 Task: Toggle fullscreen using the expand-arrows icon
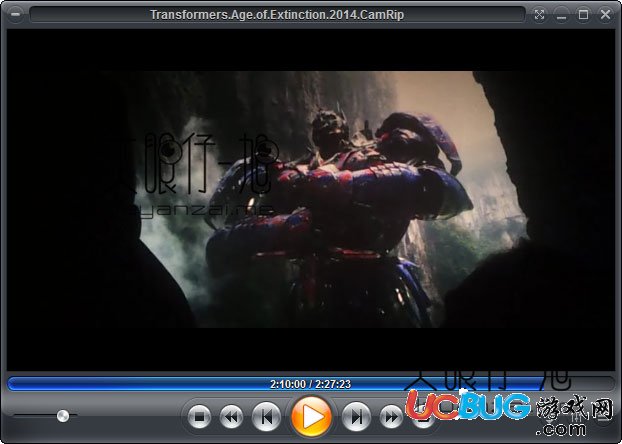point(539,15)
